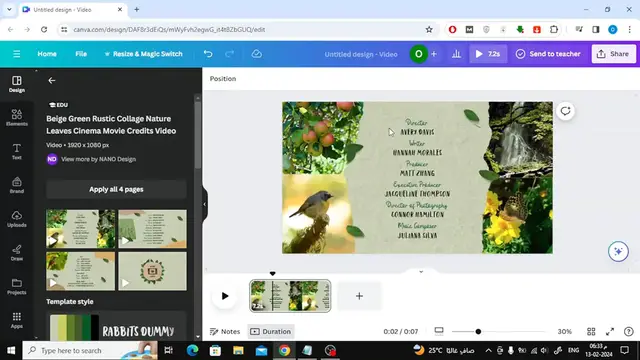Select the wreath logo template page
Screen dimensions: 640x360
[152, 271]
